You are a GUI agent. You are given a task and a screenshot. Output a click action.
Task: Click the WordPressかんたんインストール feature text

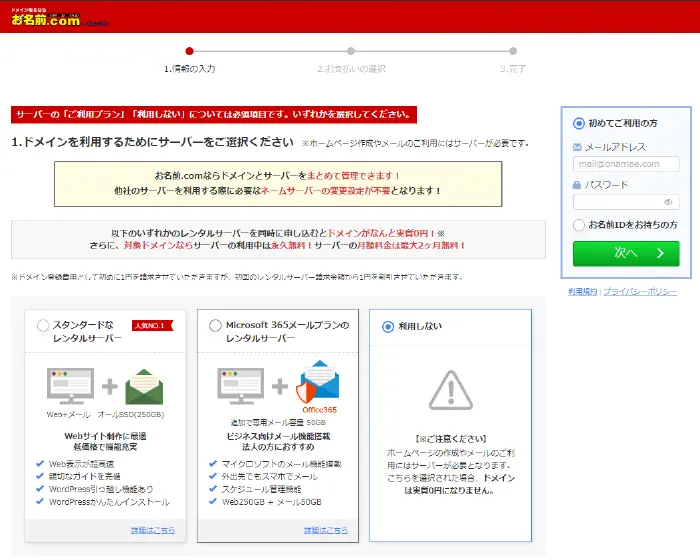tap(109, 502)
